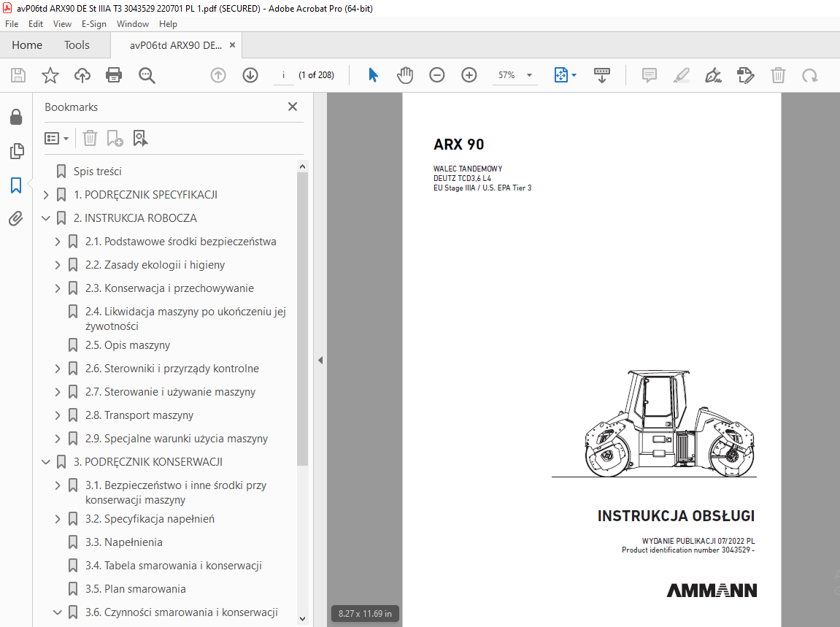The height and width of the screenshot is (627, 840).
Task: Click the stamp tool icon
Action: pos(746,75)
